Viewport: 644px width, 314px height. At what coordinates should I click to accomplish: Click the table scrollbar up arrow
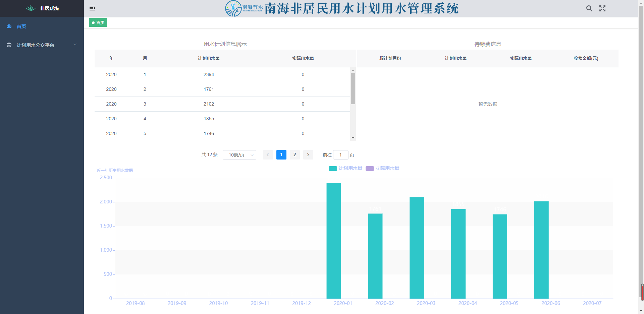click(353, 70)
